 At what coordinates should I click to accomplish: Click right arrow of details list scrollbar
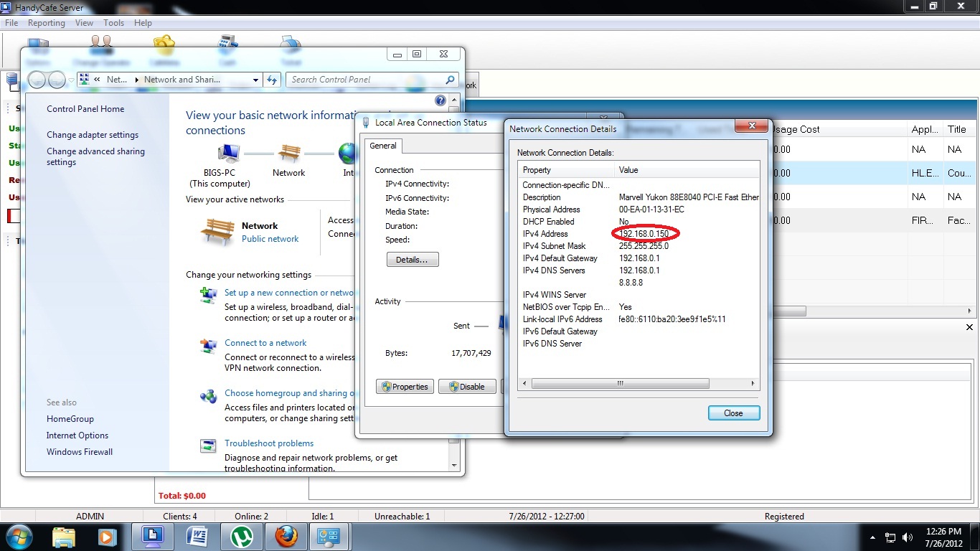(753, 384)
